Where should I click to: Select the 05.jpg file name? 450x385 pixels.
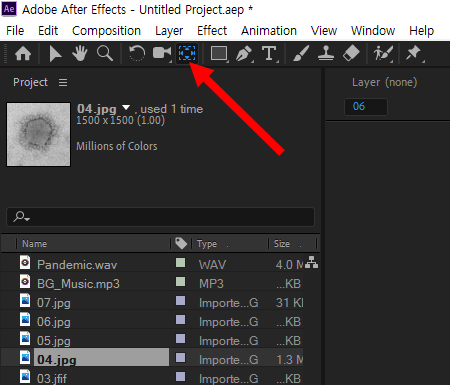54,341
